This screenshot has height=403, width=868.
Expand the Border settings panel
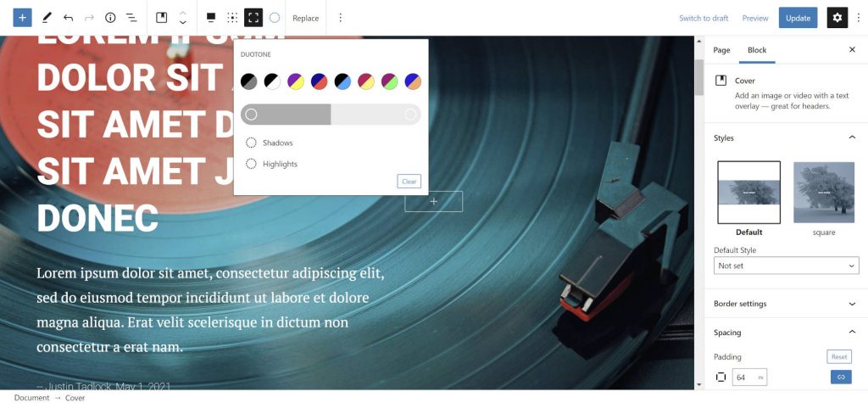coord(786,304)
